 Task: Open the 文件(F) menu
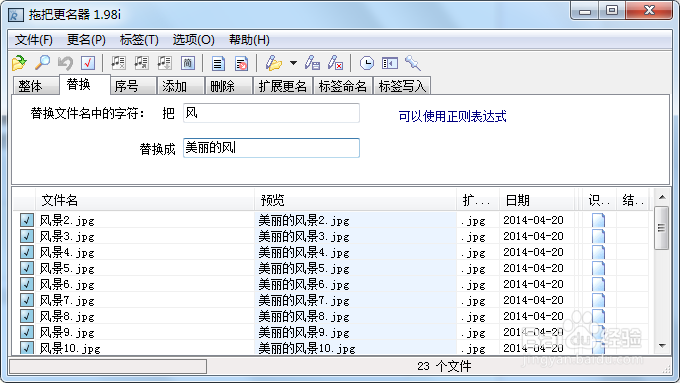(x=34, y=40)
